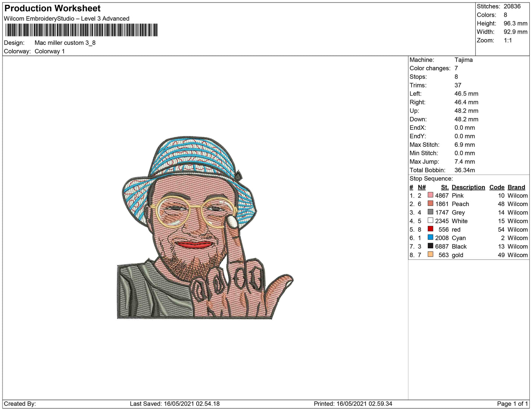Select the Max Stitch value "6.9 mm"
532x409 pixels.
tap(465, 145)
